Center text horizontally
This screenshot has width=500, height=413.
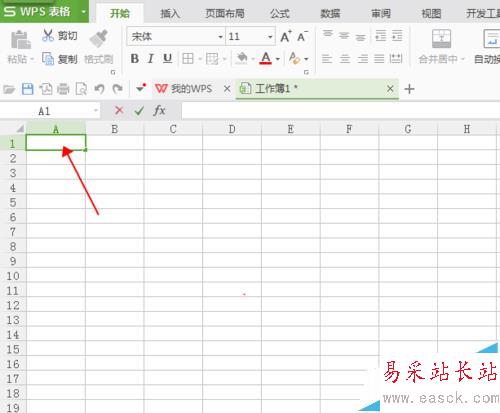coord(345,59)
